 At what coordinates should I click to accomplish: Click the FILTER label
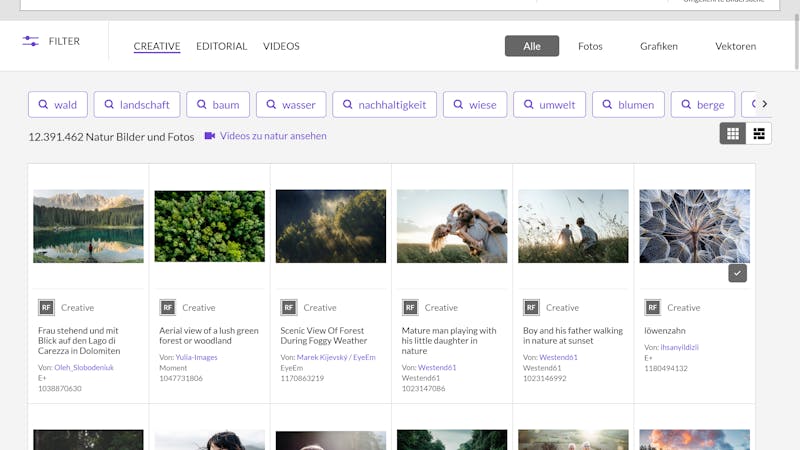pos(64,41)
